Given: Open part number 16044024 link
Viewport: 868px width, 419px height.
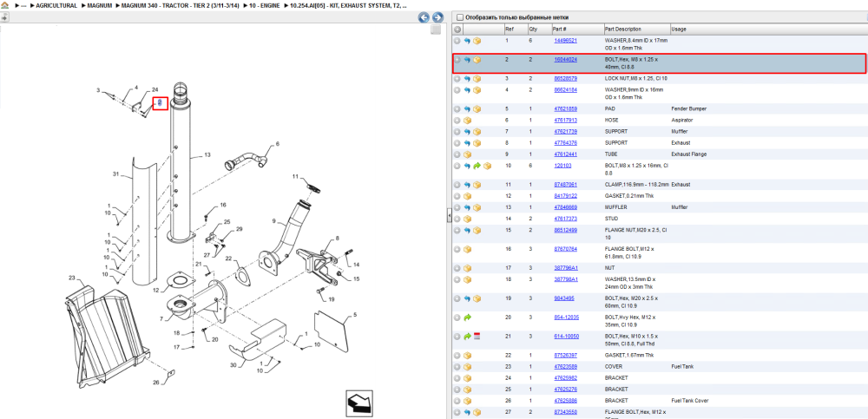Looking at the screenshot, I should coord(566,59).
